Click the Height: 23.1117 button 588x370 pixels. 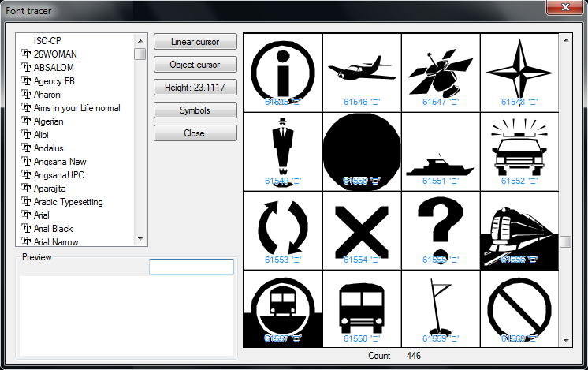point(195,88)
